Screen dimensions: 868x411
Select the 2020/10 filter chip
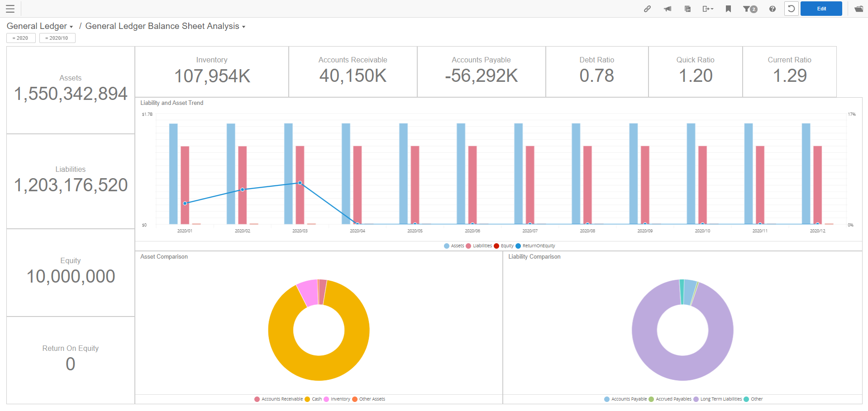point(57,38)
